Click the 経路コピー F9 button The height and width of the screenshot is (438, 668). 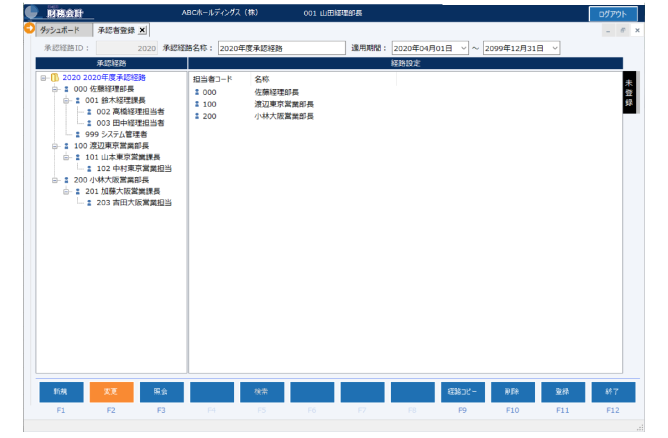(462, 391)
